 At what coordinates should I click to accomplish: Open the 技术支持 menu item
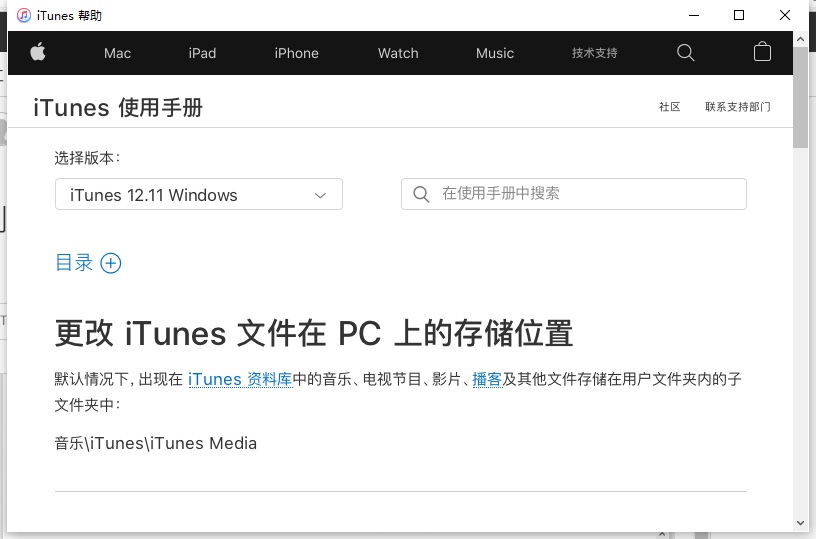(x=594, y=53)
